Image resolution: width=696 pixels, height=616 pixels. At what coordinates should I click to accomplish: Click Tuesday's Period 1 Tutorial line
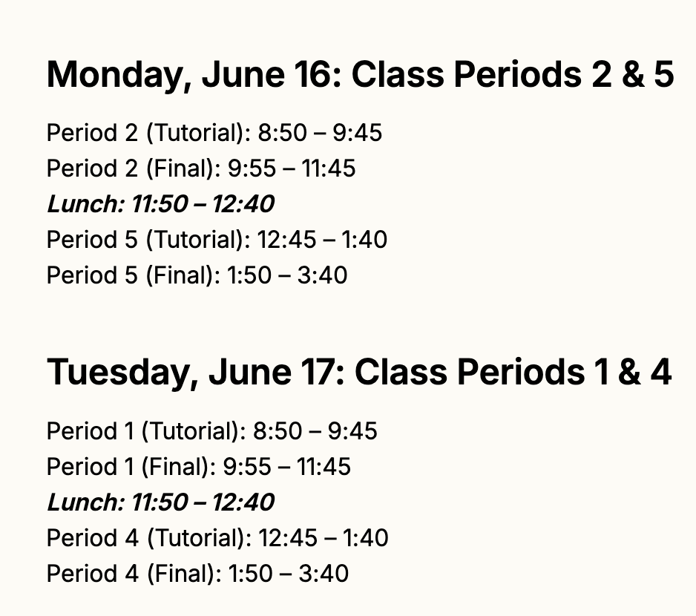click(211, 431)
